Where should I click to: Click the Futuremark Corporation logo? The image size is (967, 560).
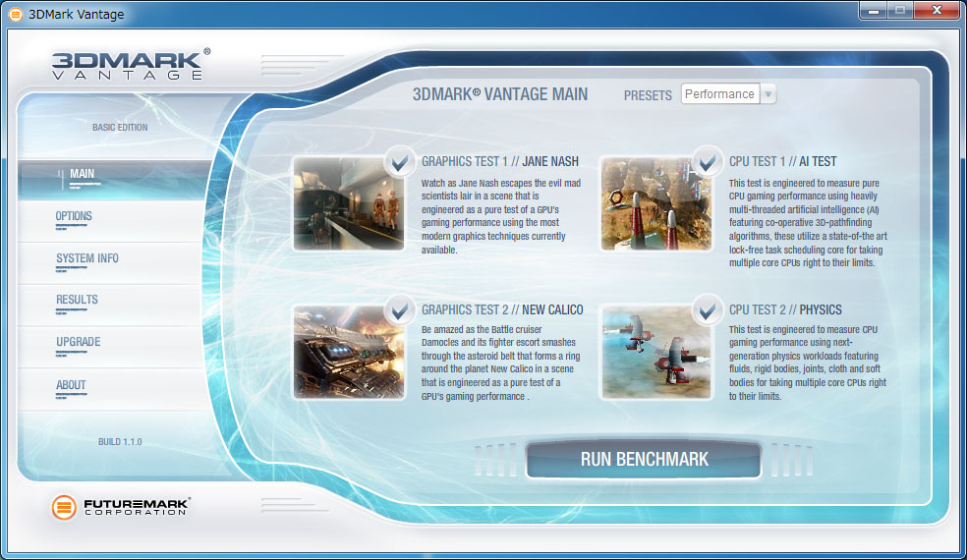121,507
